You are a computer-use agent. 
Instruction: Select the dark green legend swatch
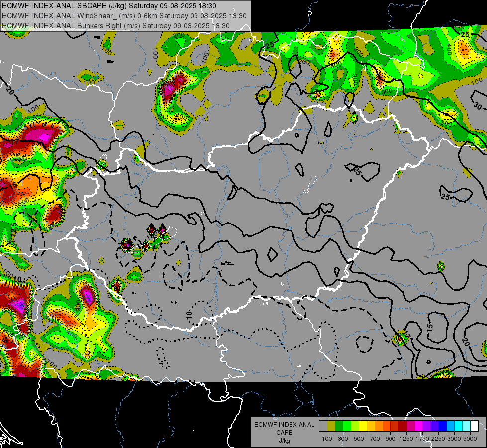339,426
